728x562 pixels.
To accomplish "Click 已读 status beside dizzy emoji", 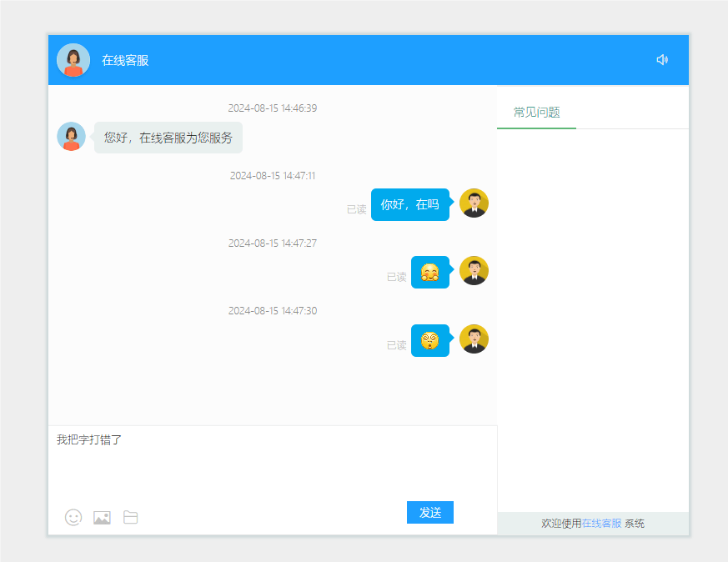I will (396, 345).
